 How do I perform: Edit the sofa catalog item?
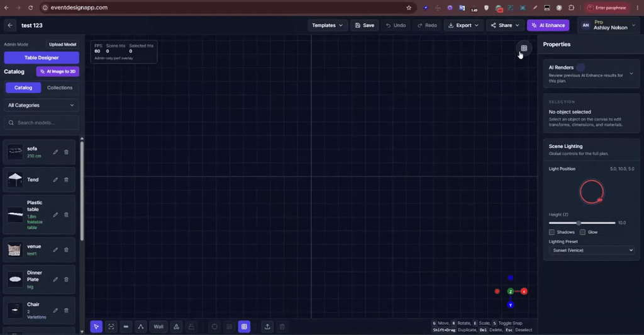[55, 152]
